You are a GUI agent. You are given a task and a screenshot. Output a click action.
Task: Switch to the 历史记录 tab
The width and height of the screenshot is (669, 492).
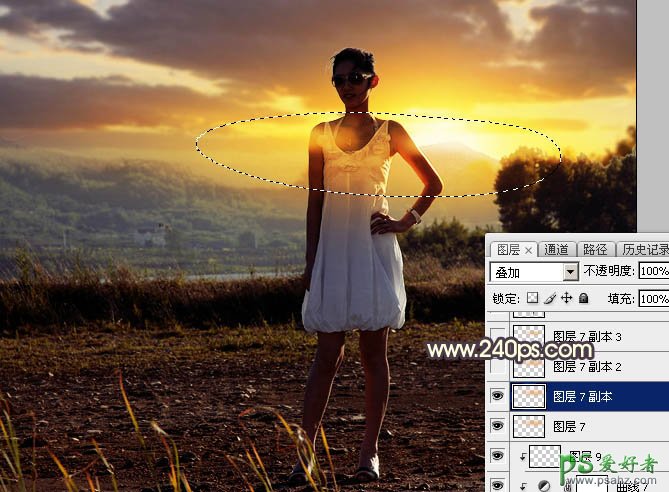[644, 250]
